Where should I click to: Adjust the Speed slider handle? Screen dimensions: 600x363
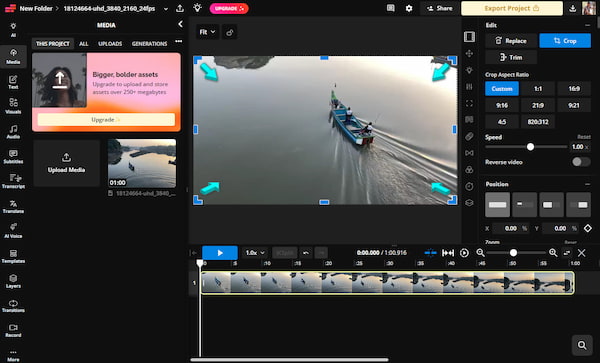click(530, 147)
